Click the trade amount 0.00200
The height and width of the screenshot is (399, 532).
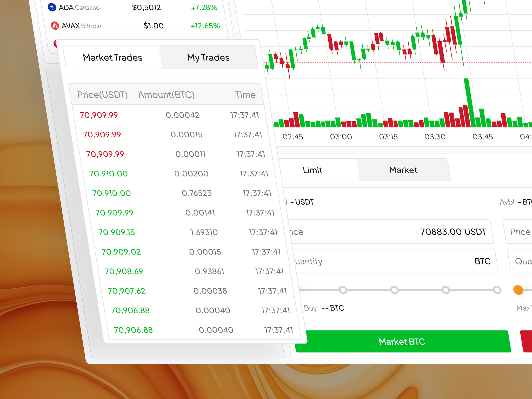pyautogui.click(x=191, y=174)
